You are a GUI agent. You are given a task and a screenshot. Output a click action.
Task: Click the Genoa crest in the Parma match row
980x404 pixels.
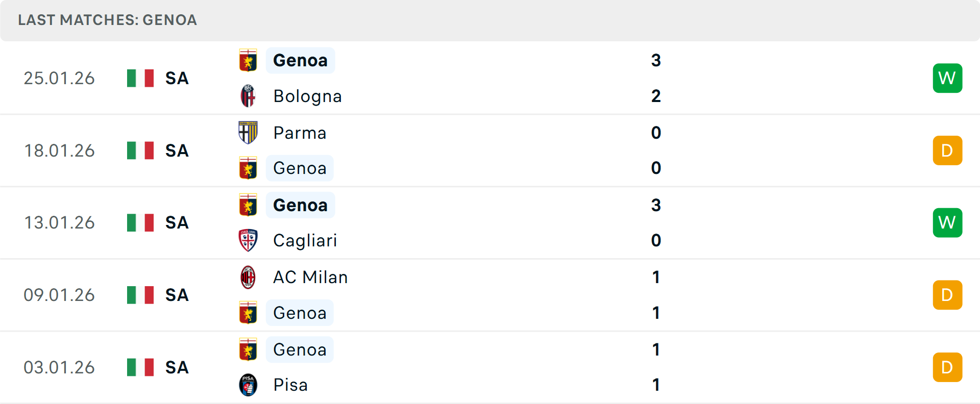click(248, 168)
